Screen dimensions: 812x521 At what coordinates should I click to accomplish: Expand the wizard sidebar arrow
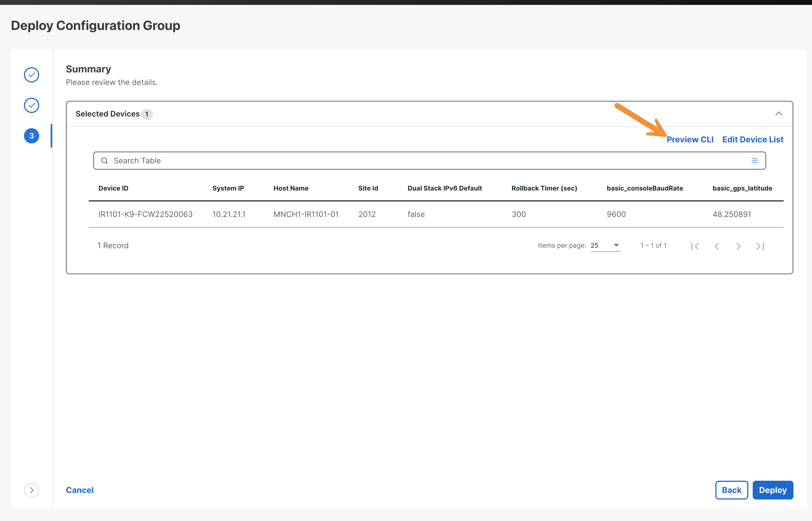[32, 490]
